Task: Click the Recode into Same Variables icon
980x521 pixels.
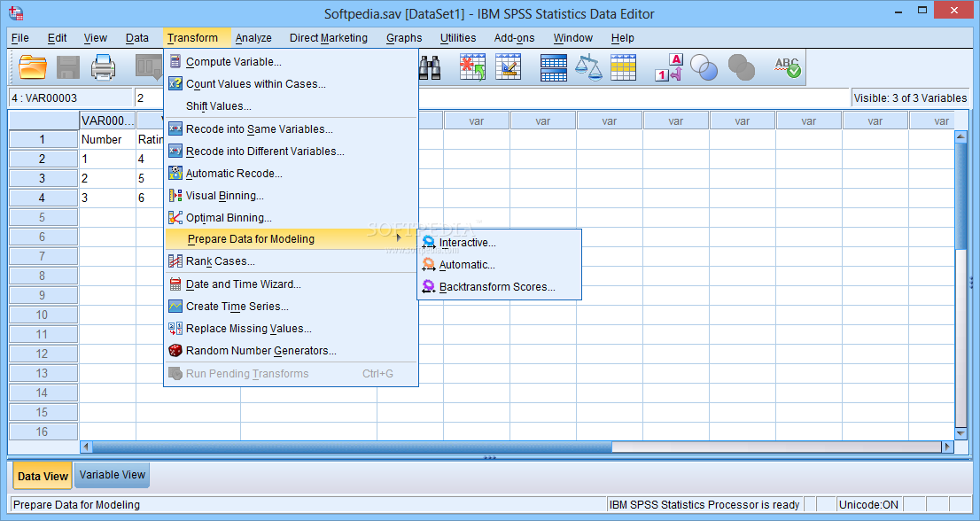Action: [175, 128]
